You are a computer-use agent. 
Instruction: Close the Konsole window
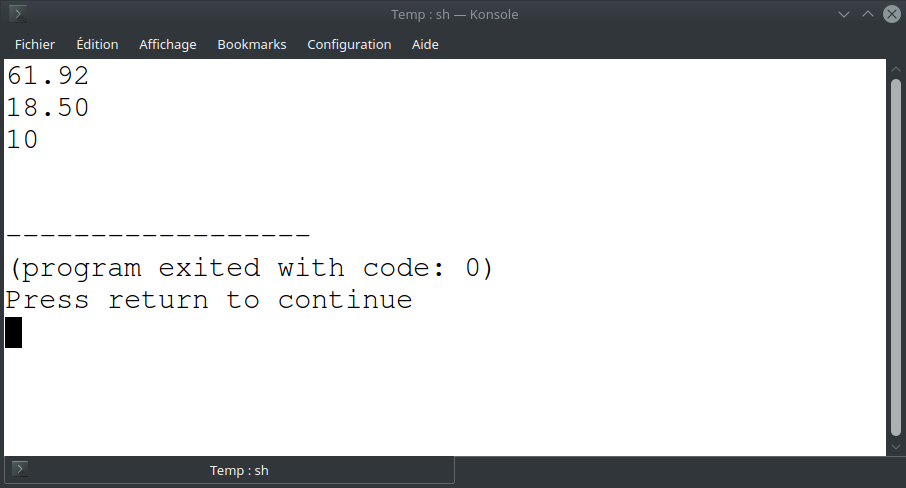coord(892,14)
